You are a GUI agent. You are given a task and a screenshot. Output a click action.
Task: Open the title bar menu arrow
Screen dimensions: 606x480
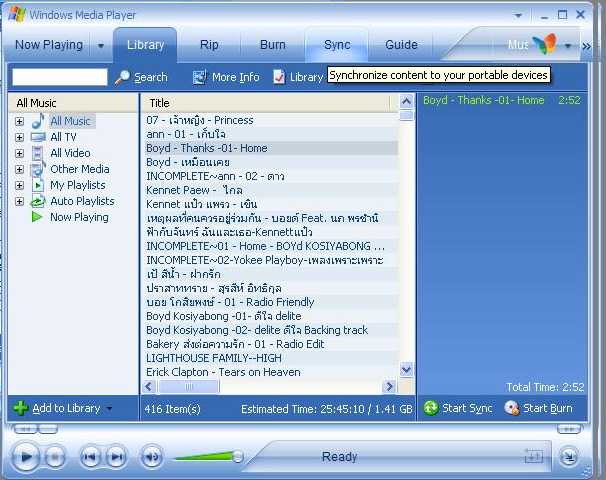[518, 15]
